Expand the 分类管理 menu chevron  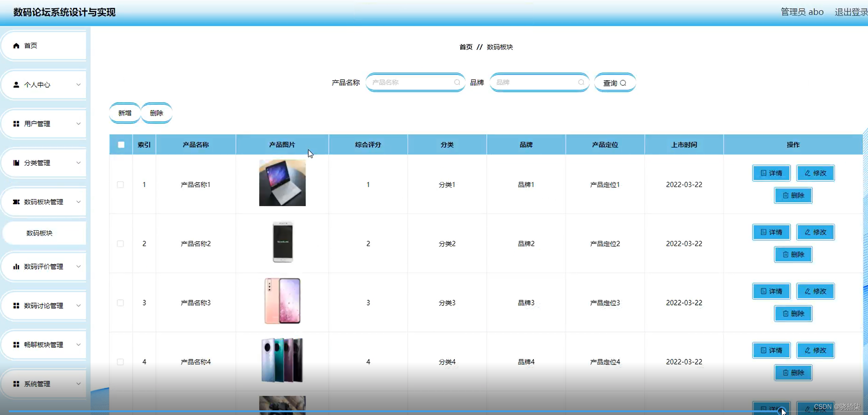point(78,162)
